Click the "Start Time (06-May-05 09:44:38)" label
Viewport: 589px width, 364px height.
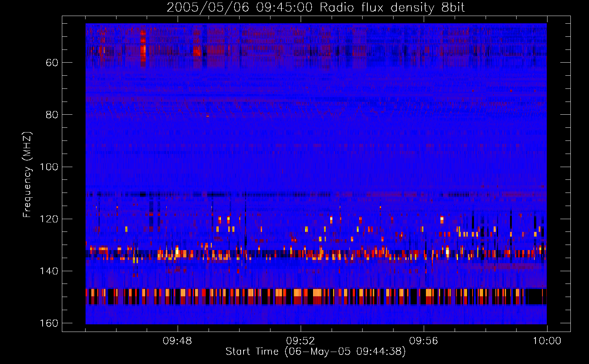click(x=316, y=352)
